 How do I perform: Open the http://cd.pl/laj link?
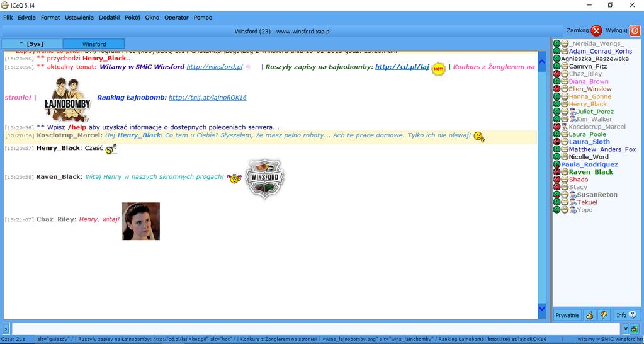pos(402,67)
